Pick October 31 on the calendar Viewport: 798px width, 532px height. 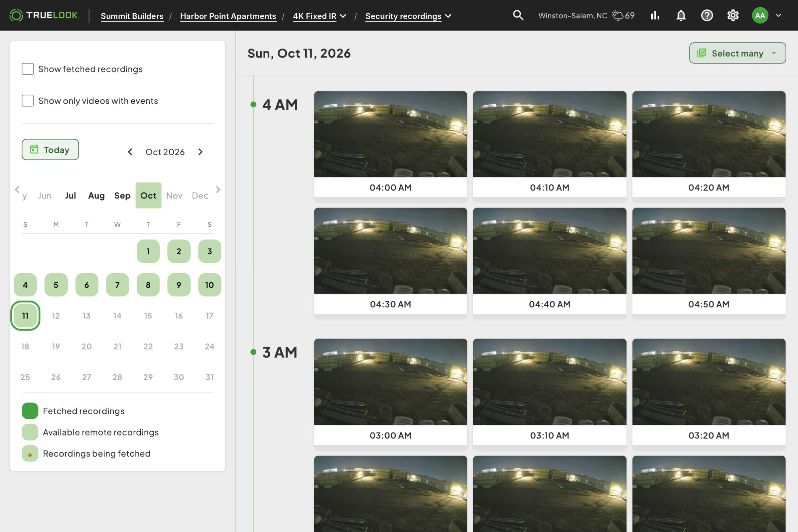(210, 377)
